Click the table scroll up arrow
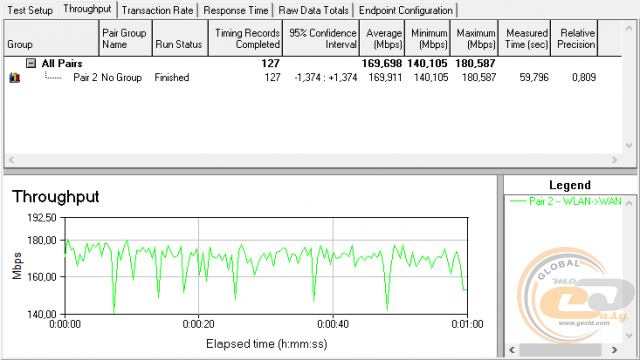The height and width of the screenshot is (360, 640). [x=629, y=28]
